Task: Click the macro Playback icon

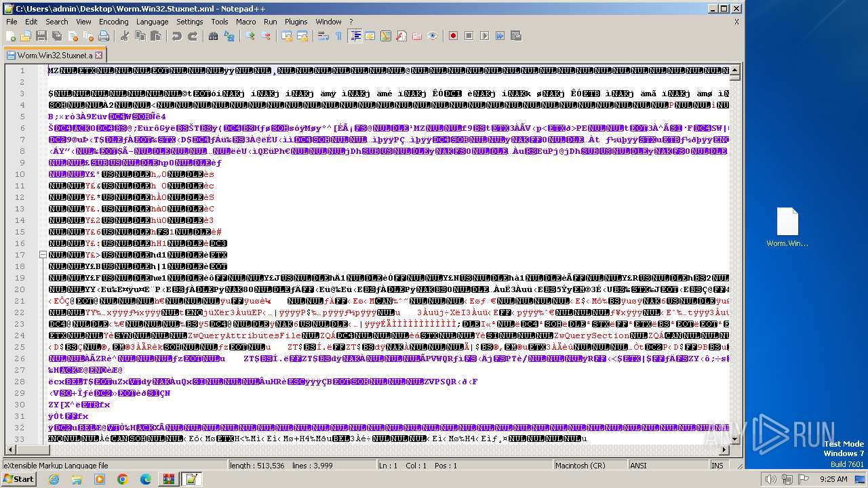Action: (x=485, y=36)
